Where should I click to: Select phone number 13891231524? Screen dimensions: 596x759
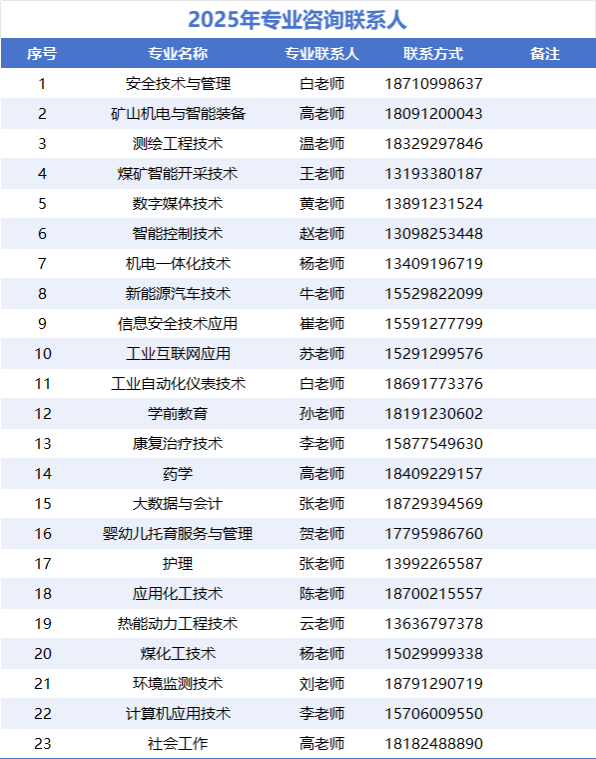coord(433,204)
